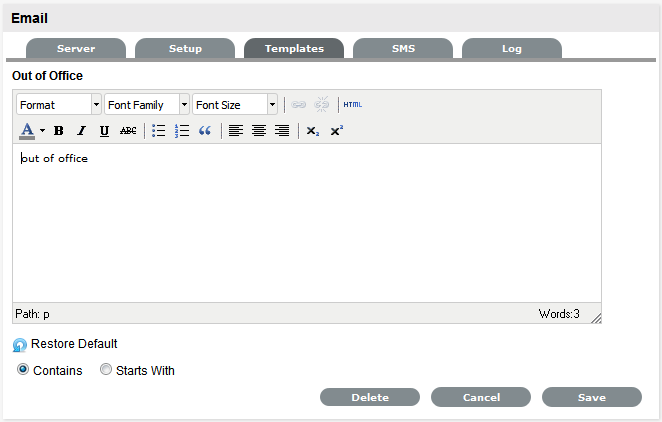Switch to the Server tab
This screenshot has width=662, height=422.
(76, 49)
